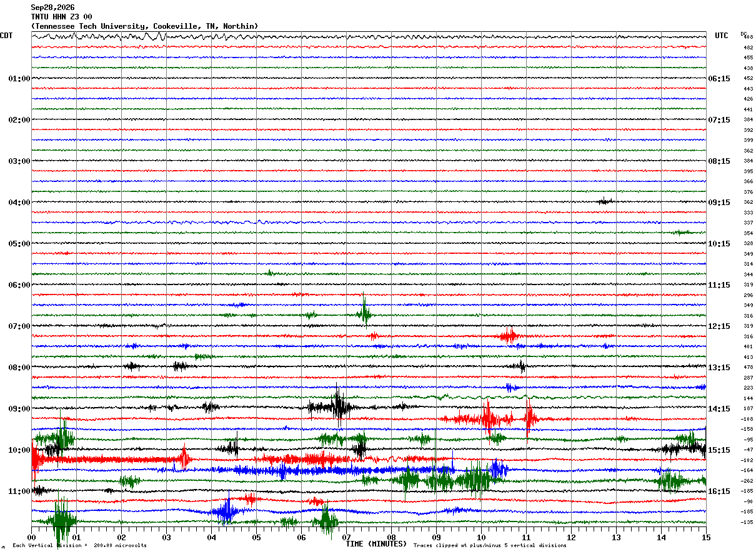Click the 11:00 CDT hour label
756x554 pixels.
pos(19,491)
